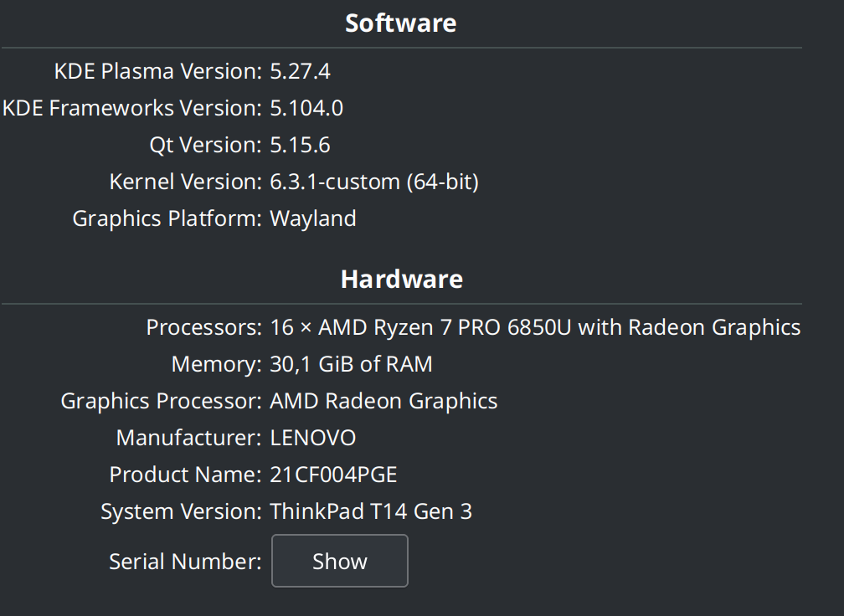Select the KDE Plasma version value 5.27.4
The image size is (844, 616).
click(x=300, y=71)
